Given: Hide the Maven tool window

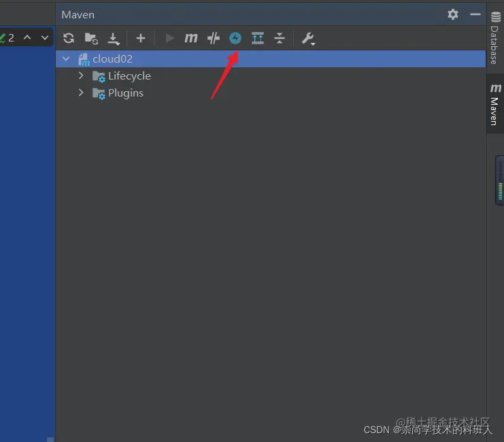Looking at the screenshot, I should tap(475, 14).
